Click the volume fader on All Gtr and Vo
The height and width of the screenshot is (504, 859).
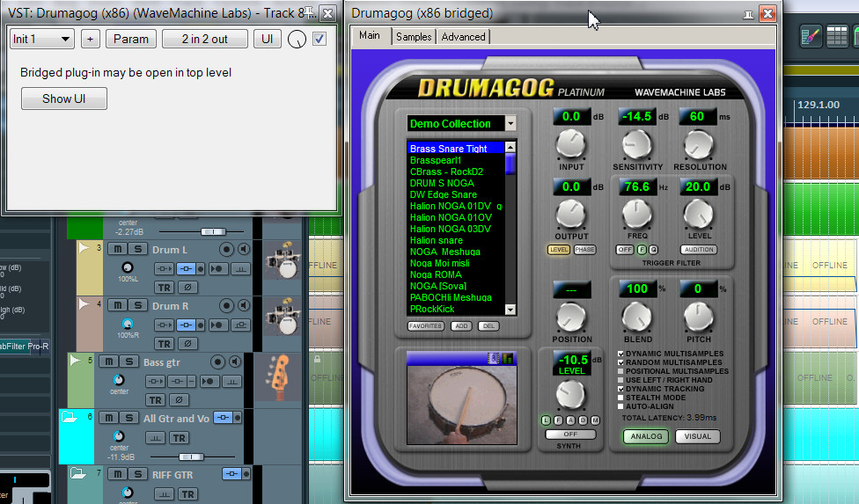coord(191,457)
